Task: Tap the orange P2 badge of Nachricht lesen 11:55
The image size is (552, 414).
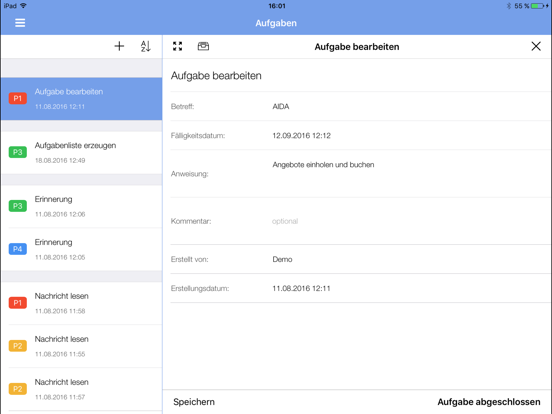Action: [18, 346]
